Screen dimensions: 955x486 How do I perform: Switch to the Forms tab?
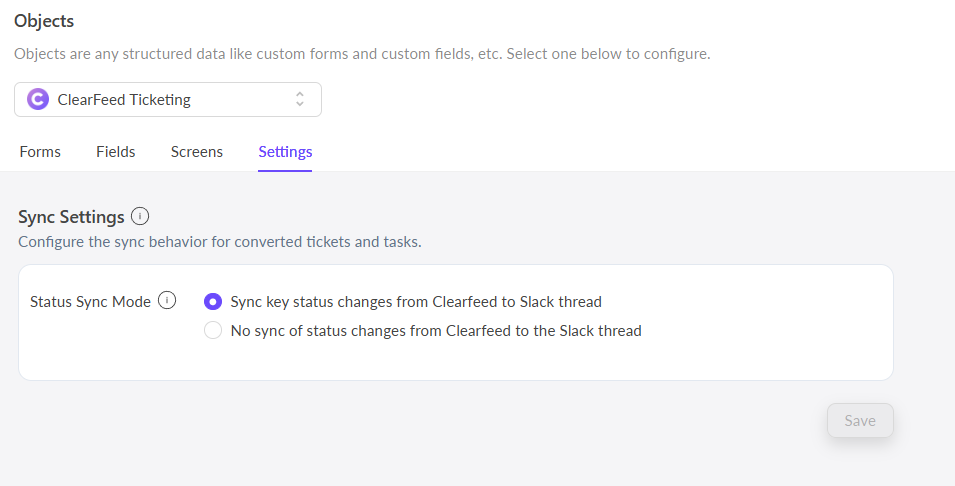40,152
